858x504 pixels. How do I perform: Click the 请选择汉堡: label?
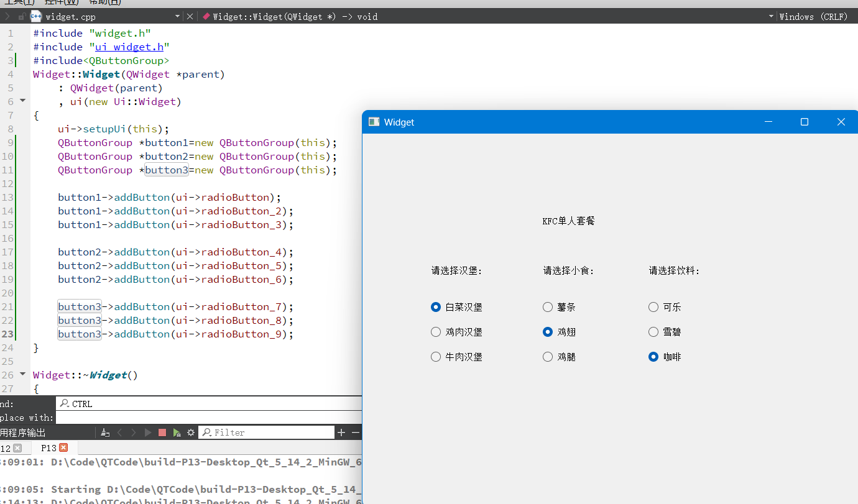[457, 270]
